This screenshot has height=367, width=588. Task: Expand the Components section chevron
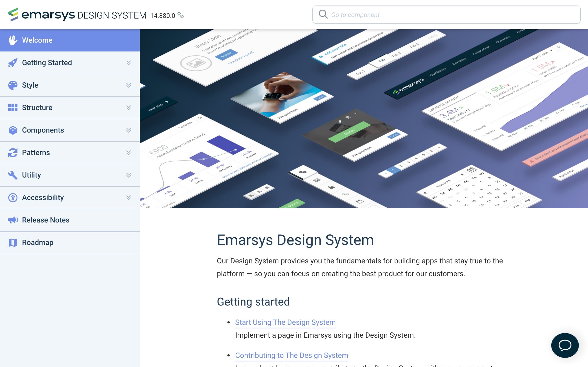pyautogui.click(x=129, y=130)
